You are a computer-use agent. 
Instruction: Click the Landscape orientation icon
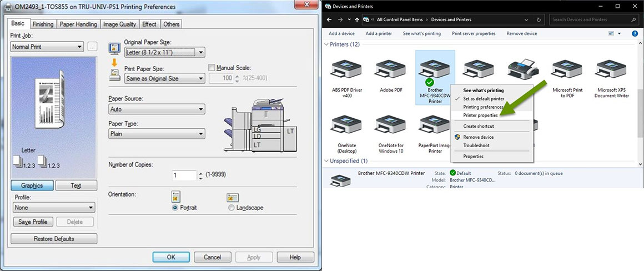click(x=233, y=198)
